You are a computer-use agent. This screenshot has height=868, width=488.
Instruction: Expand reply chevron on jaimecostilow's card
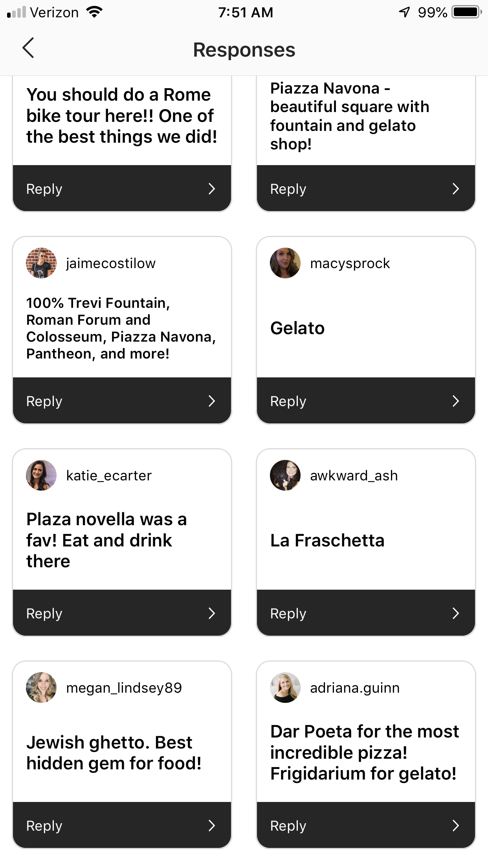(212, 401)
